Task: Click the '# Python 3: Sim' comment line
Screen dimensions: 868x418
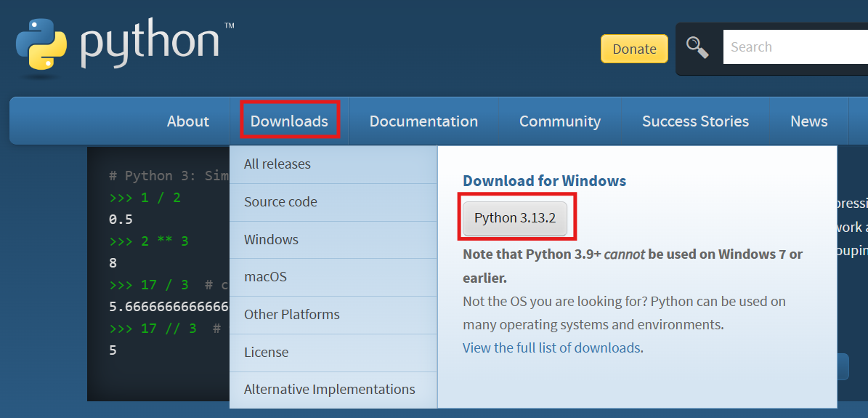Action: pos(169,177)
